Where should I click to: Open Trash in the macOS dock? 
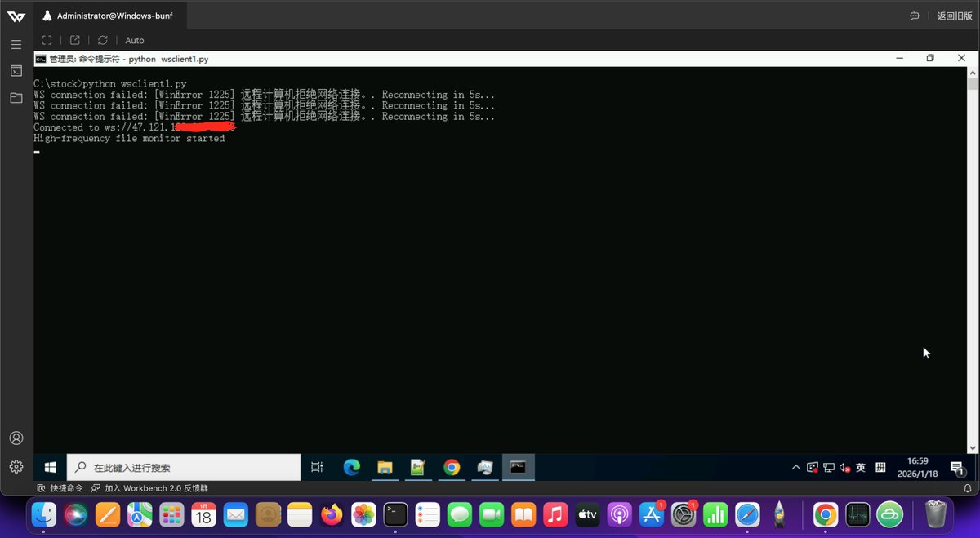tap(936, 514)
